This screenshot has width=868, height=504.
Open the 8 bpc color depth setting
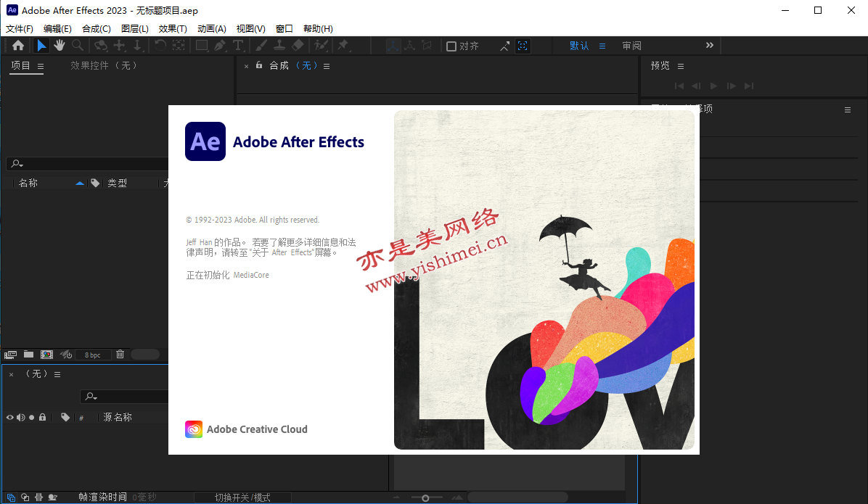(x=92, y=355)
